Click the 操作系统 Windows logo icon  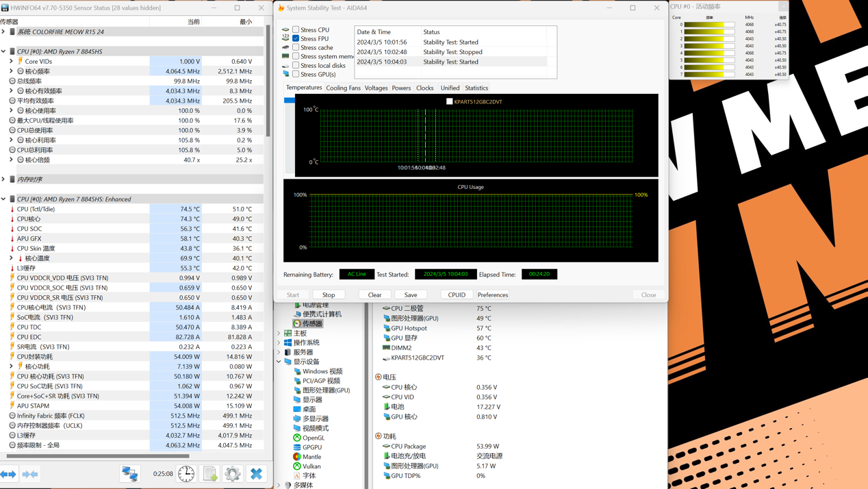288,342
